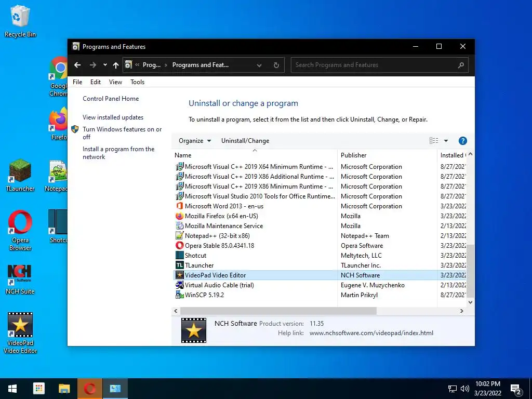Click the Control Panel taskbar button
Viewport: 532px width, 399px height.
[115, 389]
